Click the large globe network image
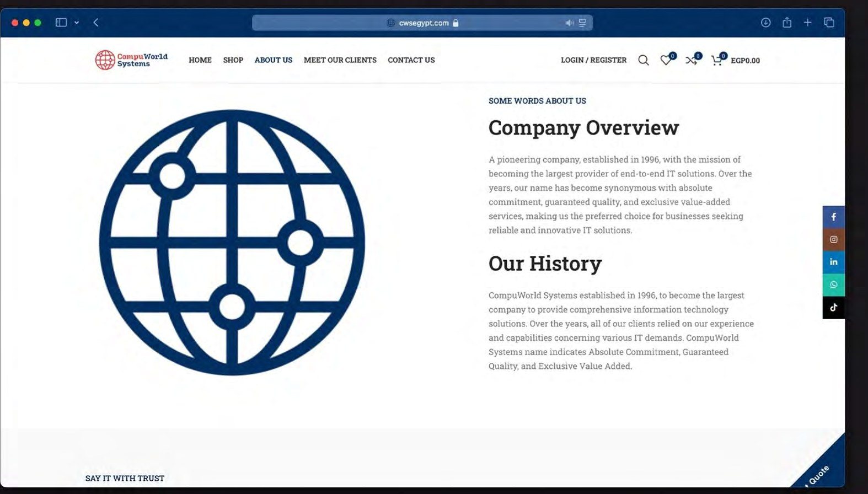 [x=232, y=243]
